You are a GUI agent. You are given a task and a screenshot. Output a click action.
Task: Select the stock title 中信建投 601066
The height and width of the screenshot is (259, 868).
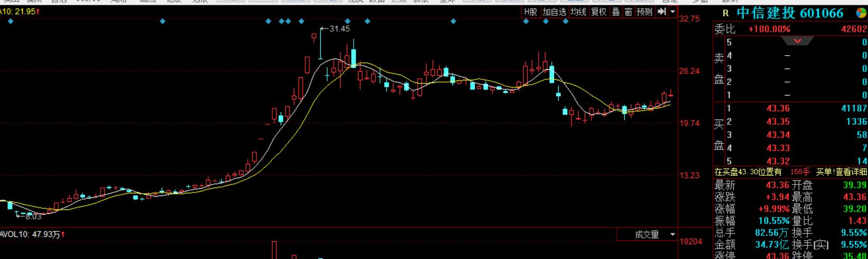click(x=790, y=13)
